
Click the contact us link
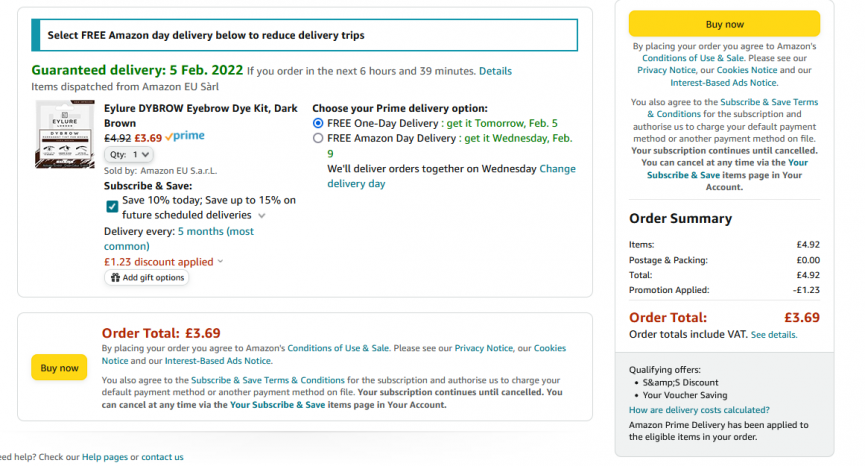pyautogui.click(x=162, y=457)
